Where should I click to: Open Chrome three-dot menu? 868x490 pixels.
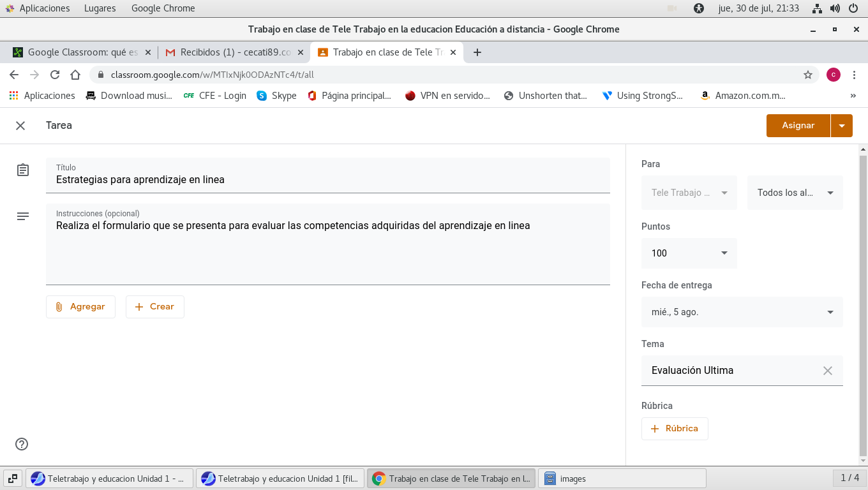click(854, 75)
